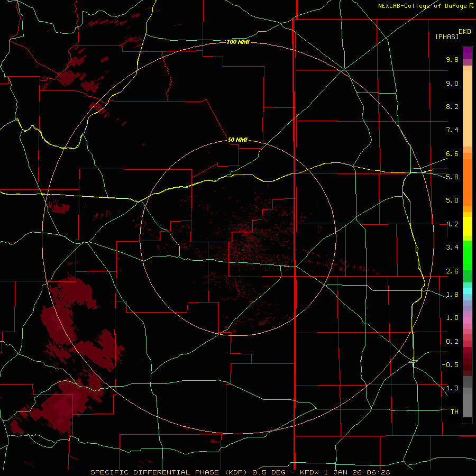This screenshot has height=476, width=476.
Task: Click the 9.0 legend value
Action: (x=452, y=83)
